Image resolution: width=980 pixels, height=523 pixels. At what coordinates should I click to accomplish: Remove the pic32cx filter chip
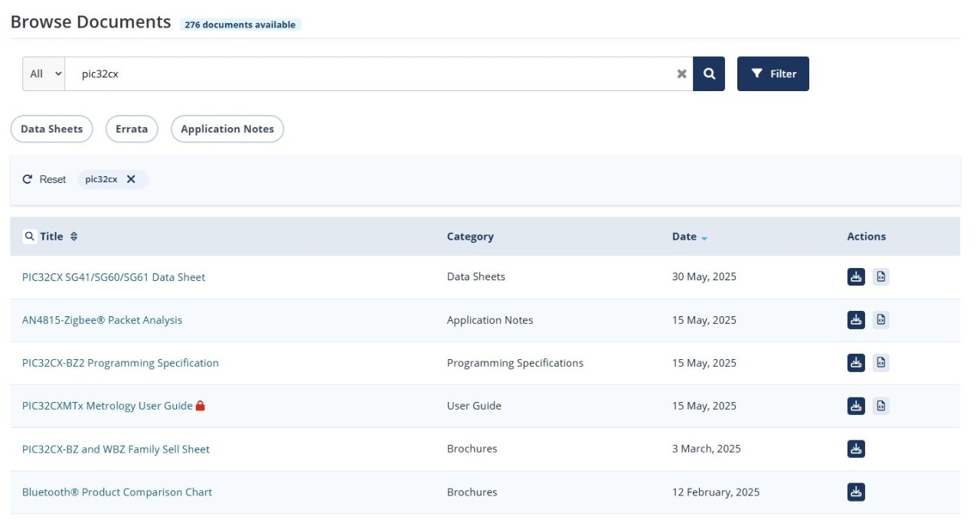pyautogui.click(x=131, y=179)
